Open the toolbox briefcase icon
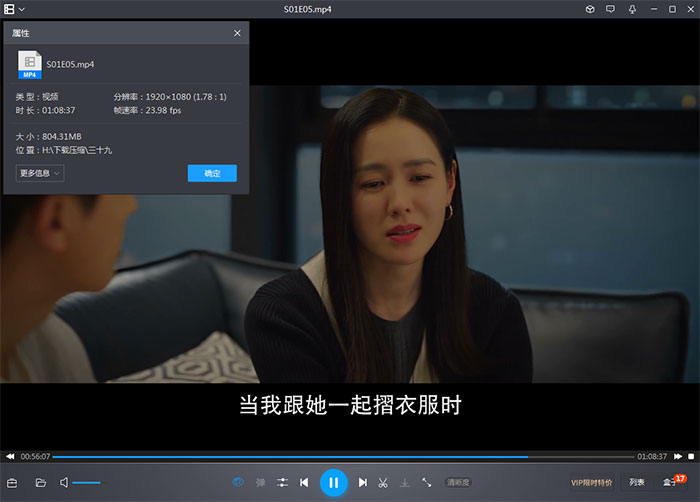700x502 pixels. 13,482
